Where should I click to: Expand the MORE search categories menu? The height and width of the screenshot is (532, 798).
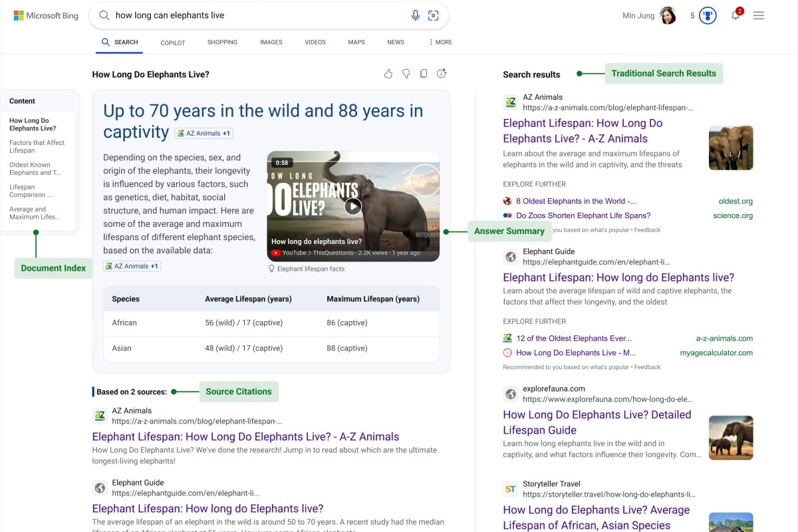point(440,42)
